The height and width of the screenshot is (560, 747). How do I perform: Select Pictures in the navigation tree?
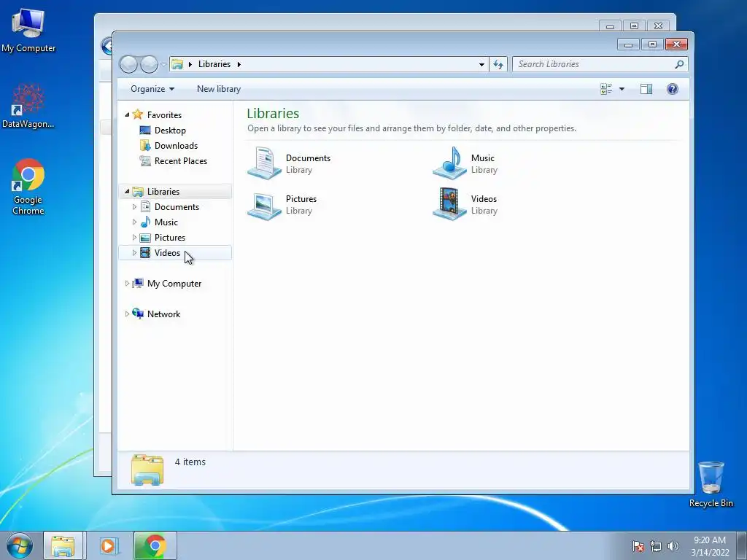click(x=169, y=237)
